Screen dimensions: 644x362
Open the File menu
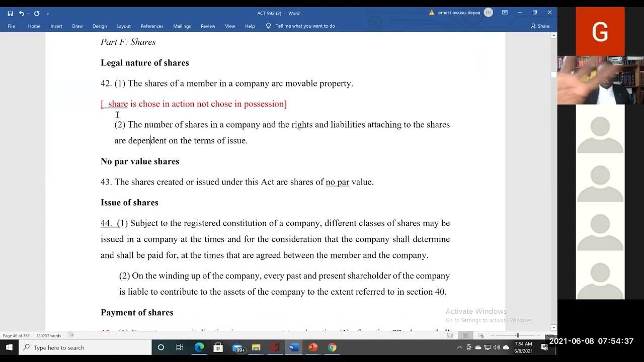pos(11,26)
